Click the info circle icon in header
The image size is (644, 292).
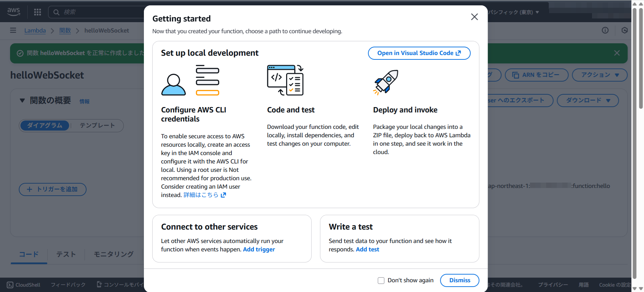click(x=605, y=31)
